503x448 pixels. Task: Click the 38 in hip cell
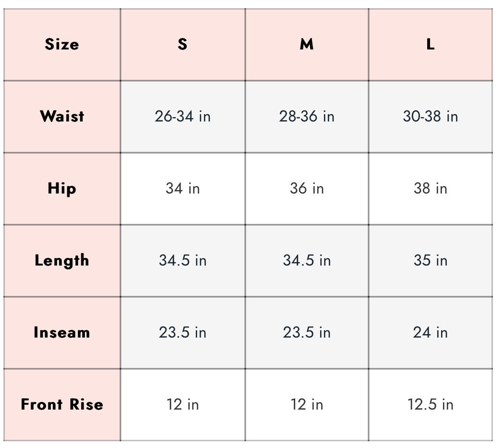431,188
